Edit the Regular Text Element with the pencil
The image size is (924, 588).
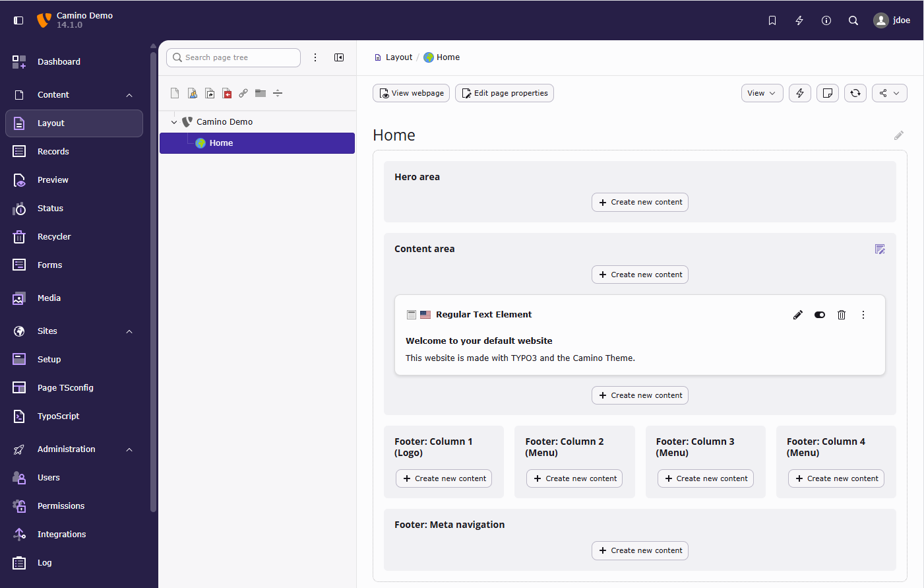click(x=798, y=315)
